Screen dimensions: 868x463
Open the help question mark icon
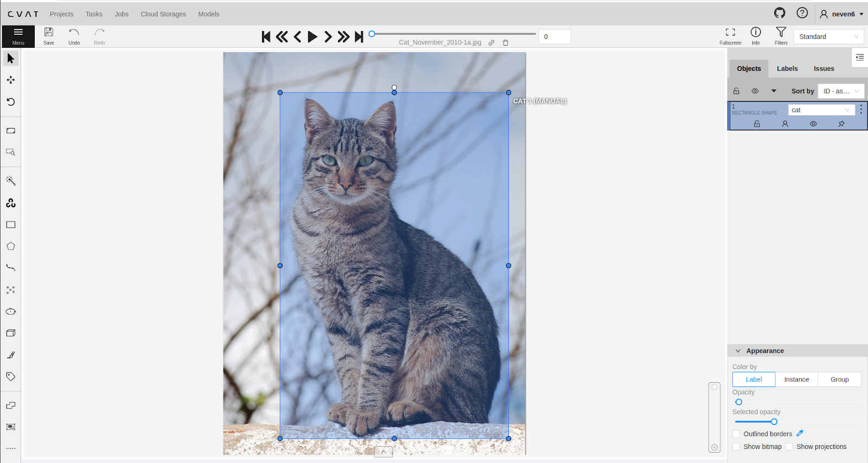click(x=802, y=13)
